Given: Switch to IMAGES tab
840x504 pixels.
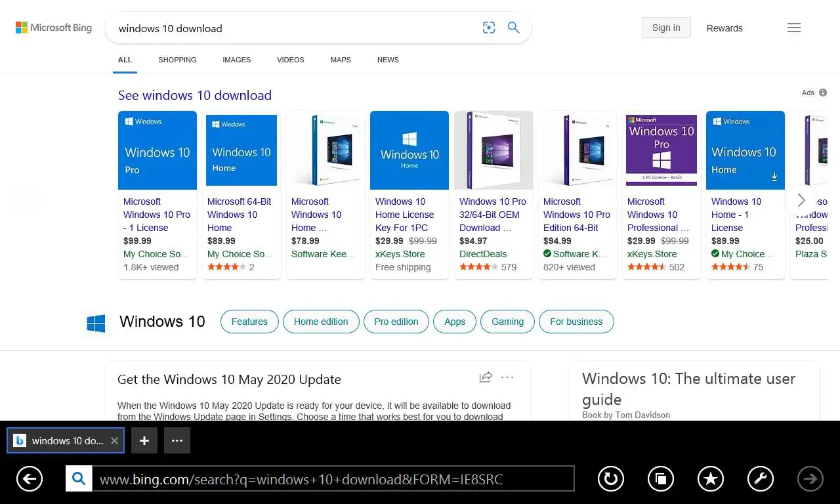Looking at the screenshot, I should (x=236, y=60).
